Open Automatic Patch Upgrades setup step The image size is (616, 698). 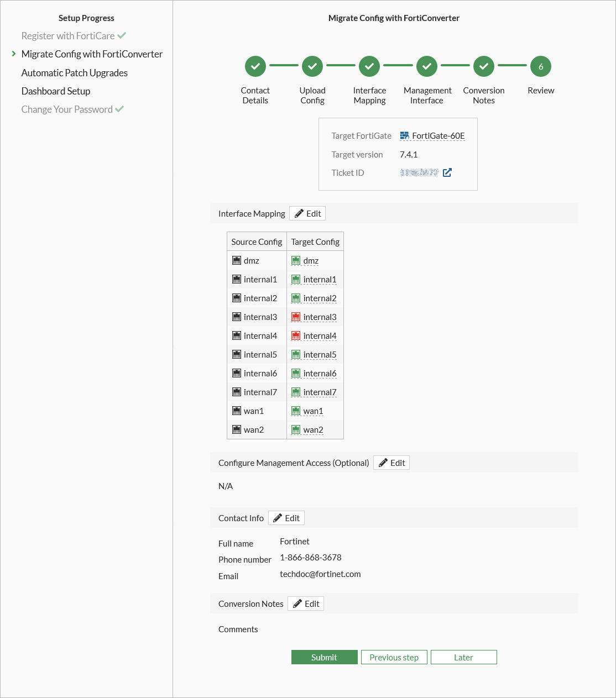(75, 73)
